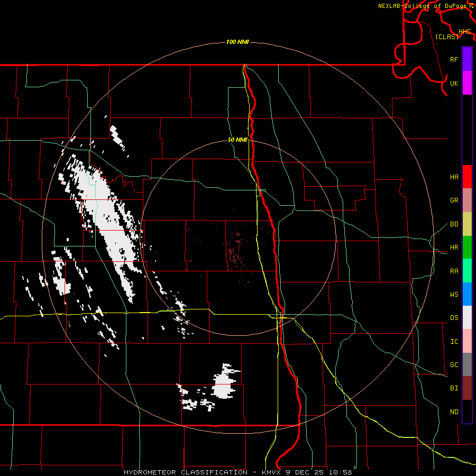Click the 'GC' legend label
This screenshot has width=476, height=476.
[454, 365]
